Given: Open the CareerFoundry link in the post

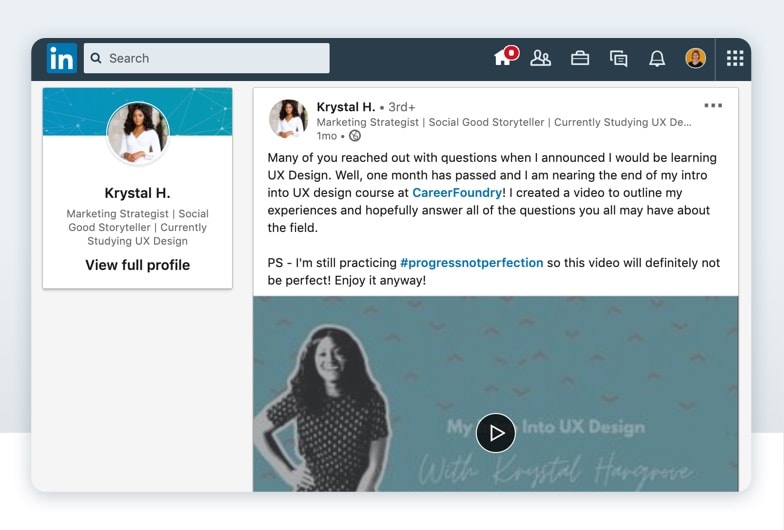Looking at the screenshot, I should 457,193.
